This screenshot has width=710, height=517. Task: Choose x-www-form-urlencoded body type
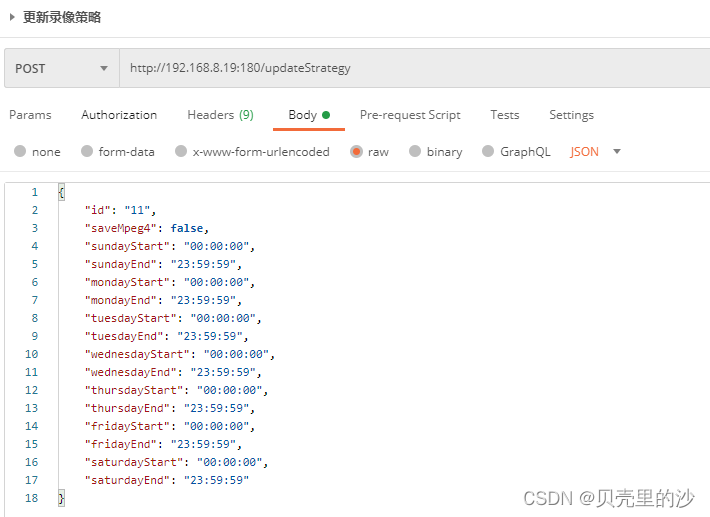tap(181, 151)
